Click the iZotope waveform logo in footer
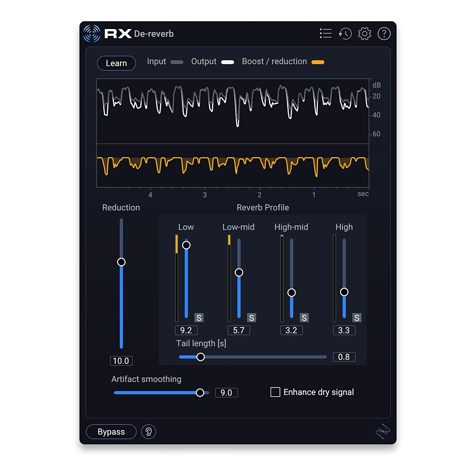The height and width of the screenshot is (476, 476). (383, 431)
